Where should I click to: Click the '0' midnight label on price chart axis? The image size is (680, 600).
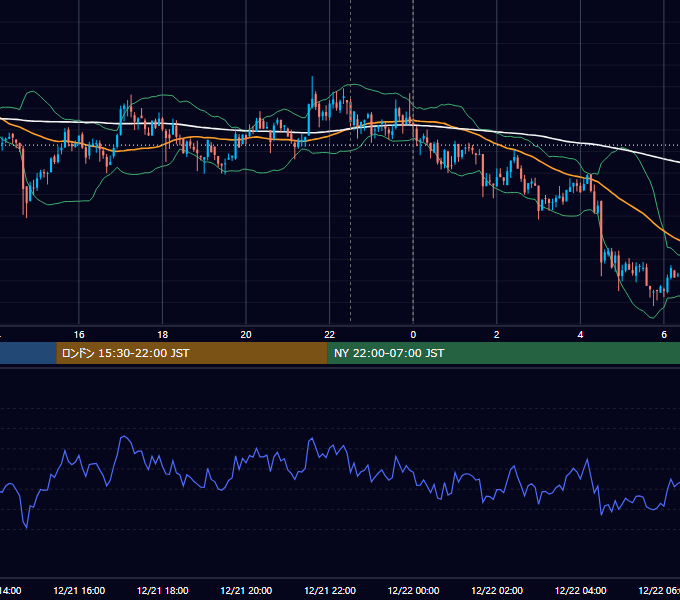[413, 335]
